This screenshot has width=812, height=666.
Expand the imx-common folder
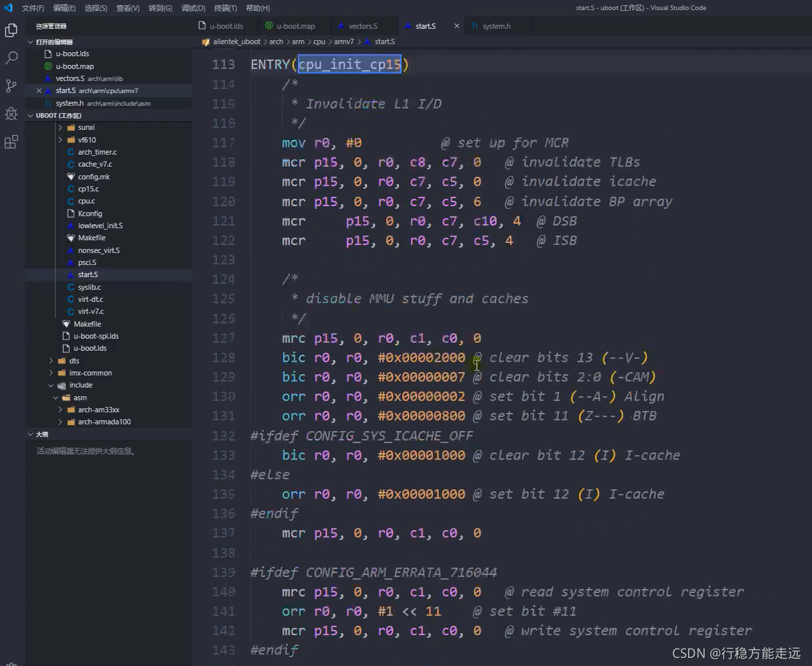(x=90, y=373)
